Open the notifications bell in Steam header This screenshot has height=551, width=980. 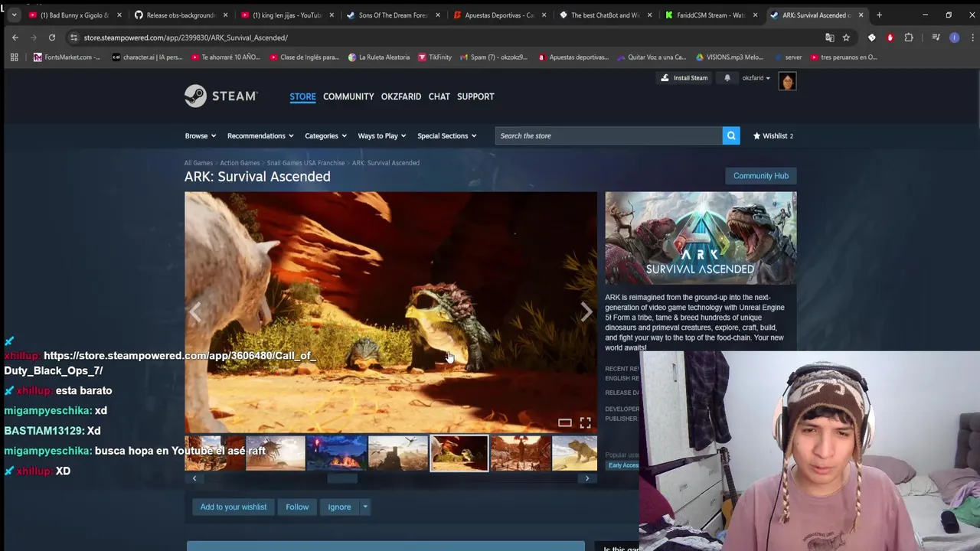point(727,78)
